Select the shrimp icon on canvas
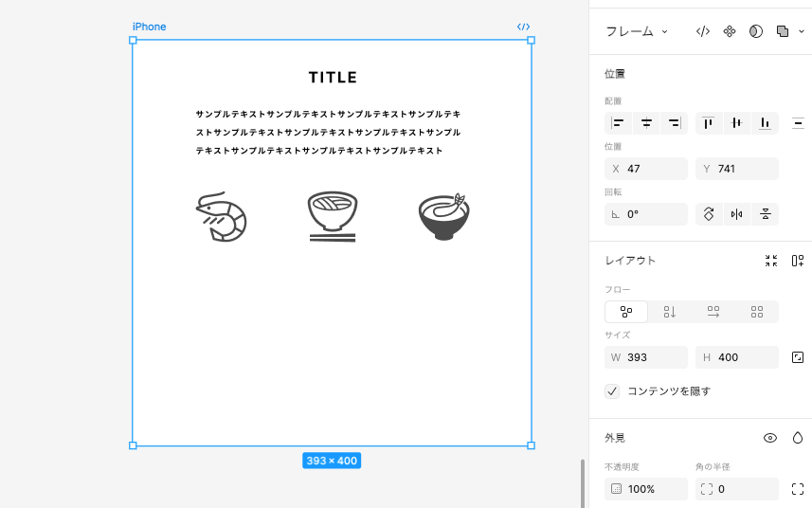Image resolution: width=812 pixels, height=508 pixels. click(221, 216)
